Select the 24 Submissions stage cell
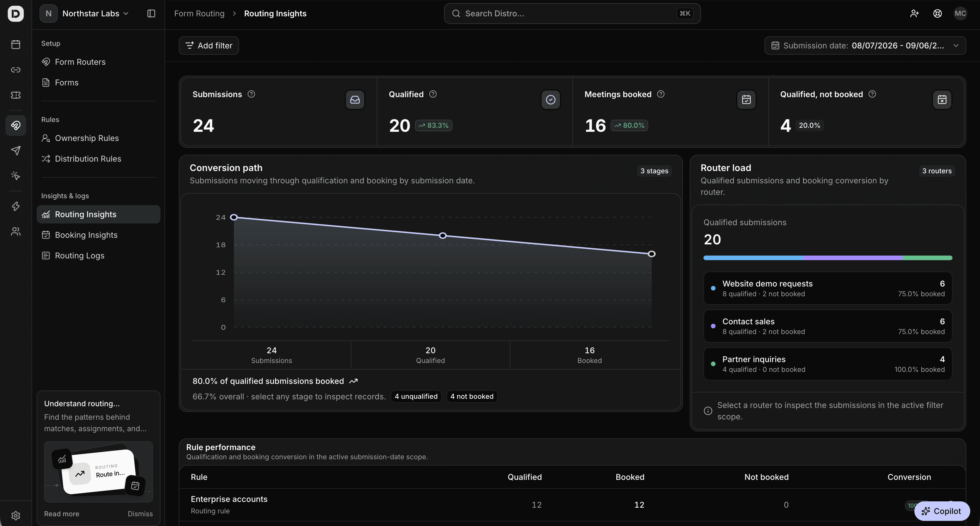This screenshot has height=526, width=980. click(271, 355)
